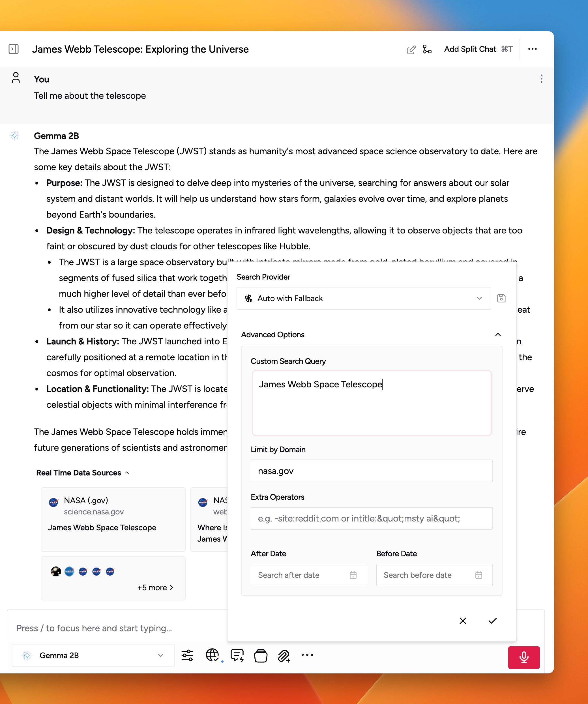Open the Search Provider dropdown
The image size is (588, 704).
[363, 298]
